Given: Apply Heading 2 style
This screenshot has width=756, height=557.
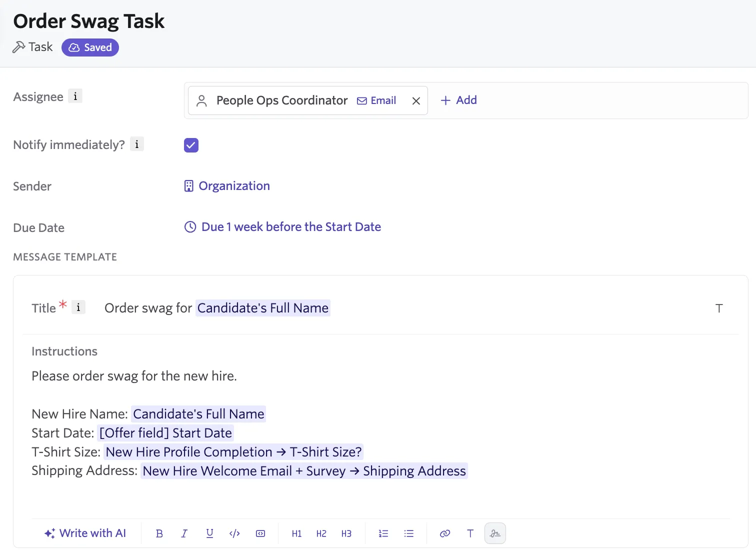Looking at the screenshot, I should tap(321, 533).
